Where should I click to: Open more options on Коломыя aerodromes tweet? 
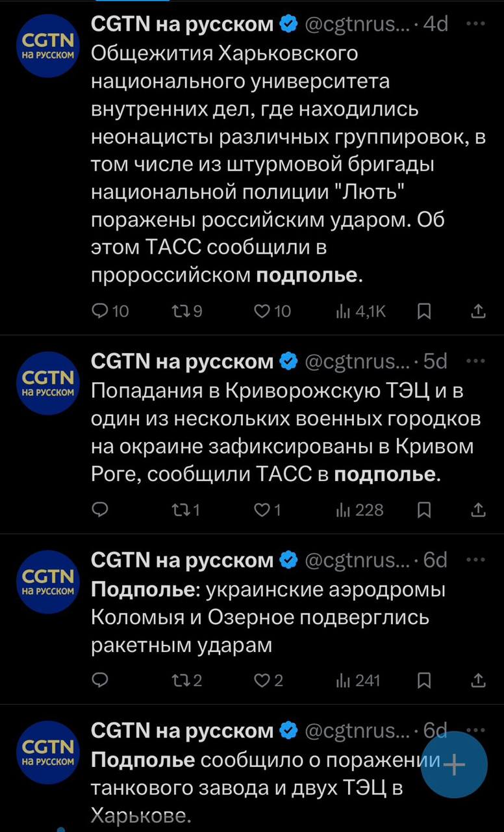point(475,560)
